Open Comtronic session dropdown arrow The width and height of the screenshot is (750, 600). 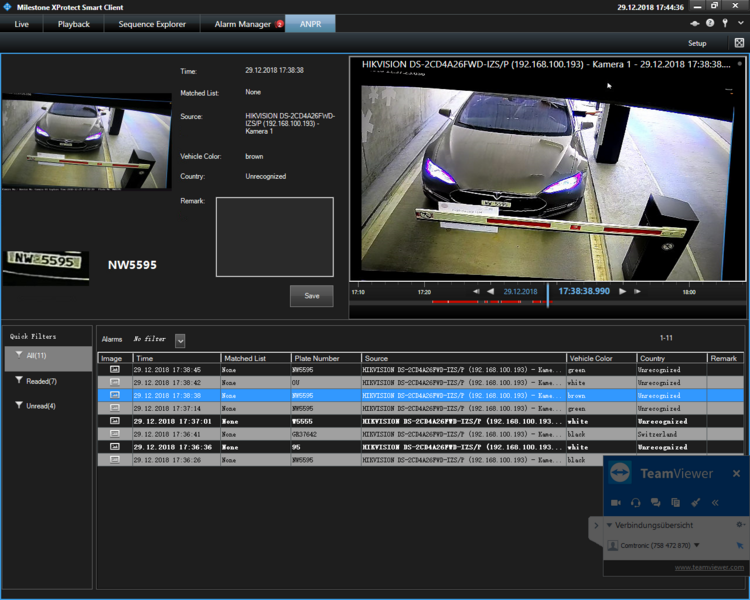[696, 545]
